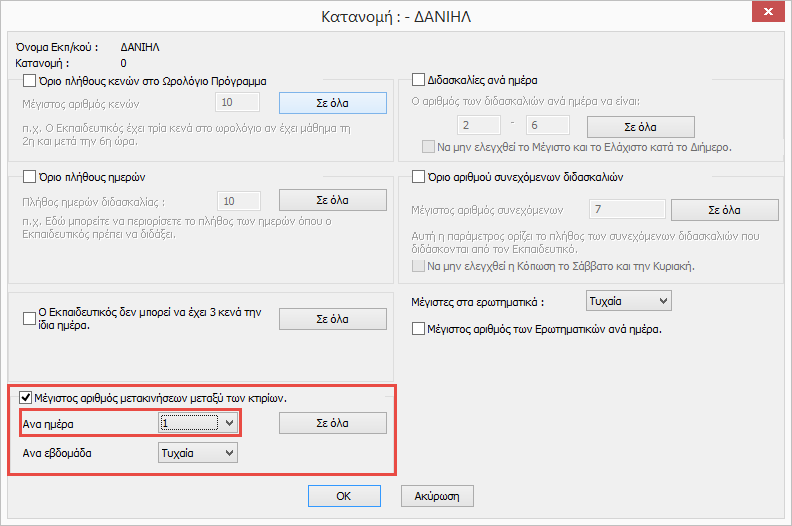This screenshot has width=792, height=526.
Task: Uncheck Μέγιστος αριθμός μετακινήσεων μεταξύ των κτιρίων
Action: click(26, 398)
